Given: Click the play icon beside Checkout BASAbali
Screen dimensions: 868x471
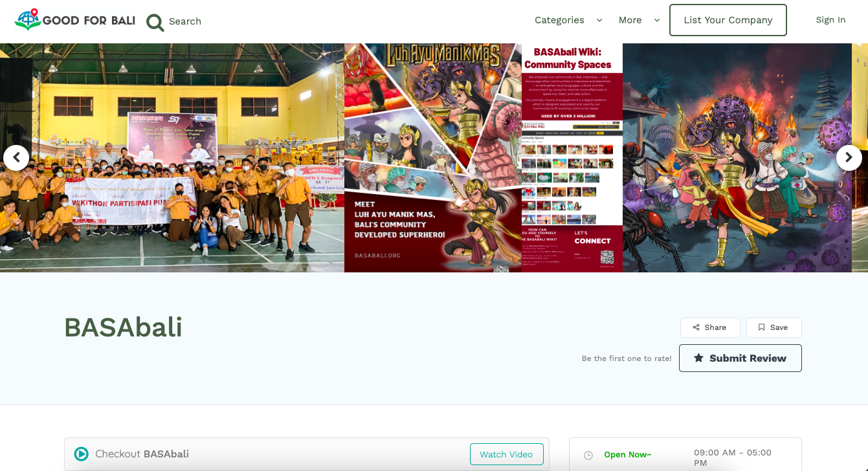Looking at the screenshot, I should click(81, 454).
